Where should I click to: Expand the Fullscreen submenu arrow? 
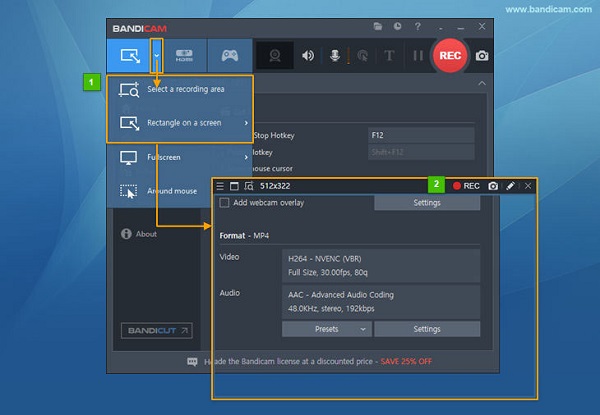246,157
